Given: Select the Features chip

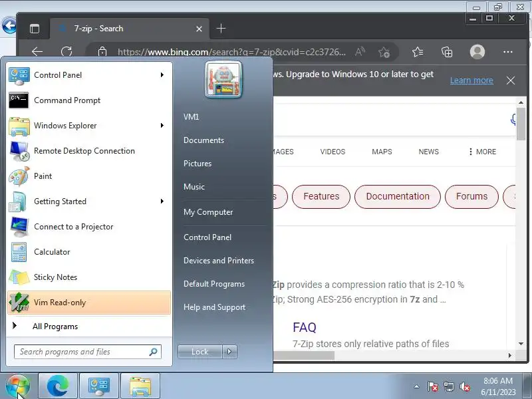Looking at the screenshot, I should [x=321, y=196].
